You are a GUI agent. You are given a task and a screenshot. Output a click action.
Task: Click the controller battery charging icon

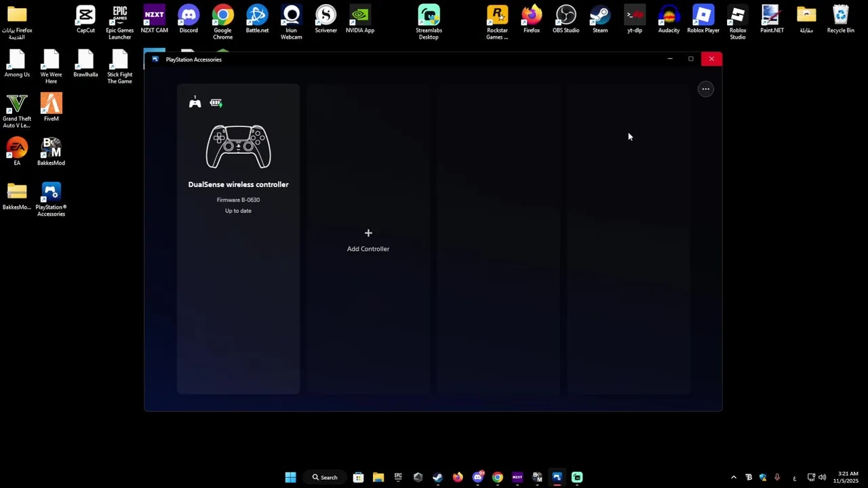tap(216, 103)
